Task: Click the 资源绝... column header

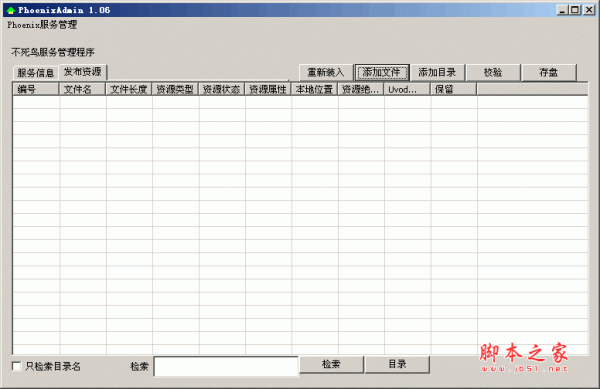Action: (x=361, y=90)
